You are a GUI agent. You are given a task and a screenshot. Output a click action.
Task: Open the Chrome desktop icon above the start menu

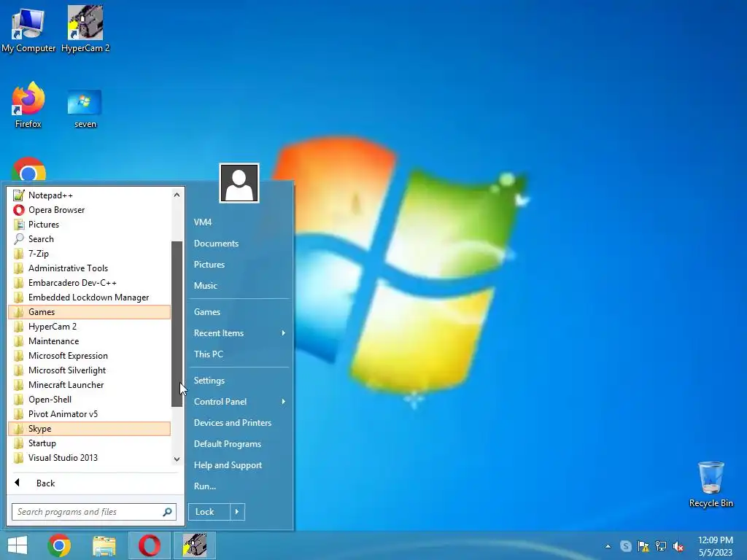[28, 169]
